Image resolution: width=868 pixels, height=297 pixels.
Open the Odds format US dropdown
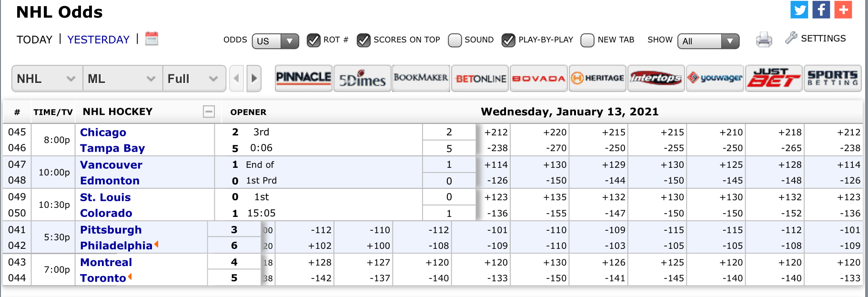[275, 41]
